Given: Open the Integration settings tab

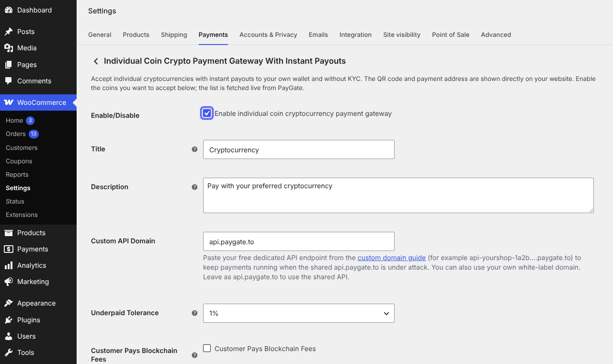Looking at the screenshot, I should pos(355,34).
